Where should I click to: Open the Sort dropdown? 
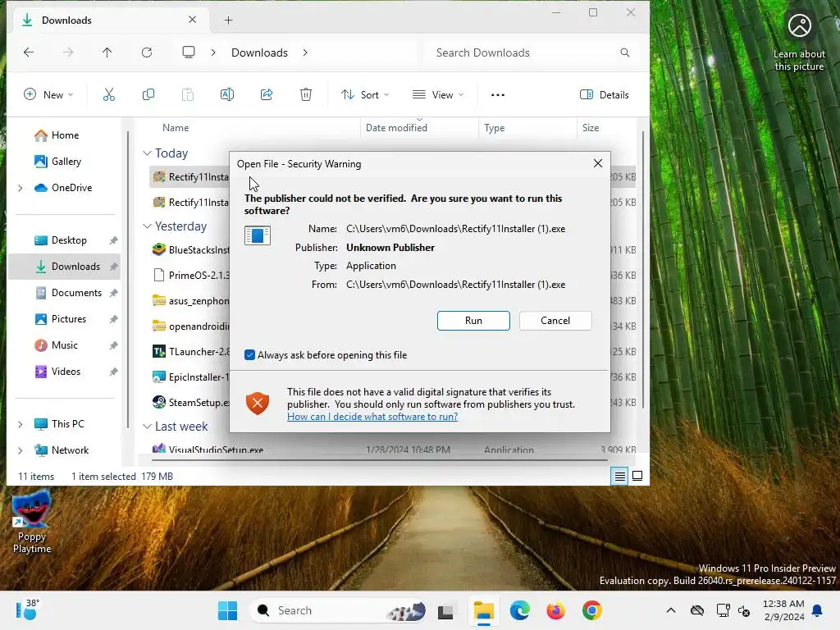click(365, 95)
